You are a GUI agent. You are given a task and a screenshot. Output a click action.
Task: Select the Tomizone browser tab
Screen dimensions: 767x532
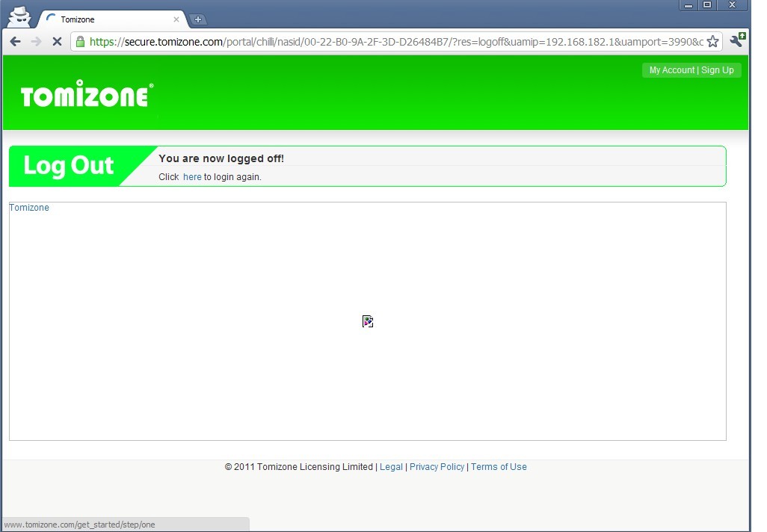112,19
